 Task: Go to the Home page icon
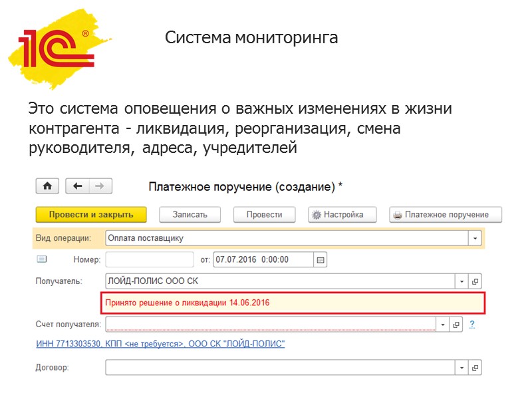47,186
